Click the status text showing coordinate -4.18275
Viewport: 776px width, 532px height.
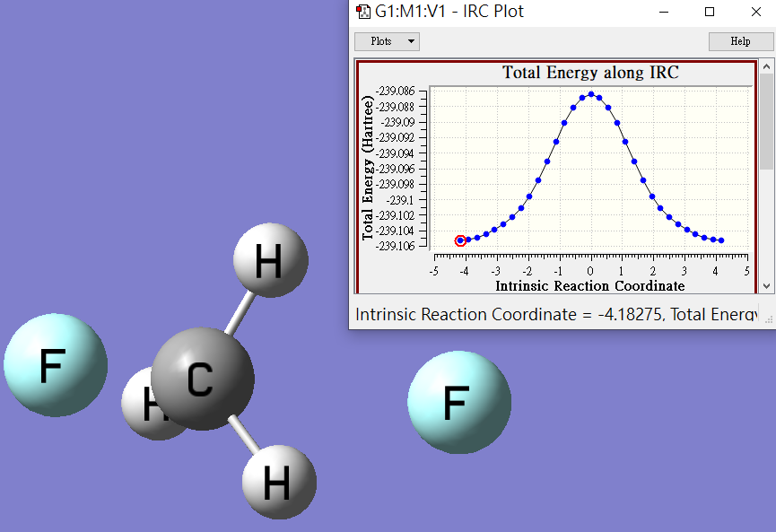pyautogui.click(x=556, y=314)
